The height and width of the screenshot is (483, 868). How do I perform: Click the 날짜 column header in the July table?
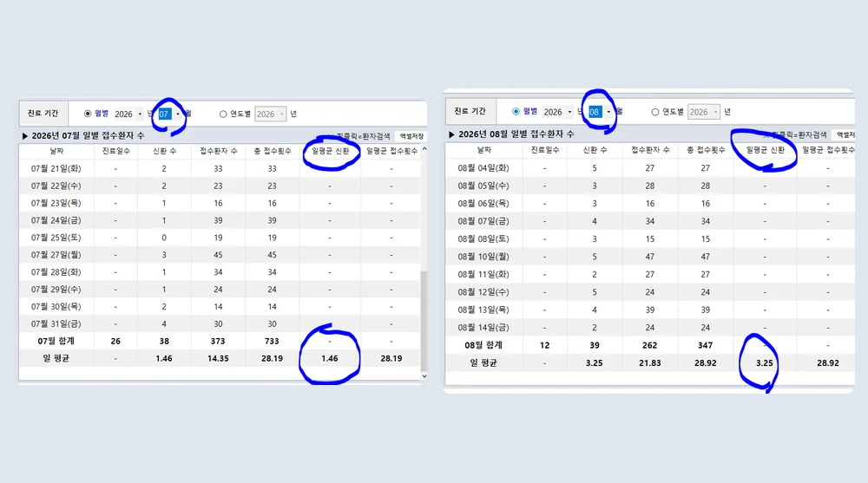[x=56, y=151]
